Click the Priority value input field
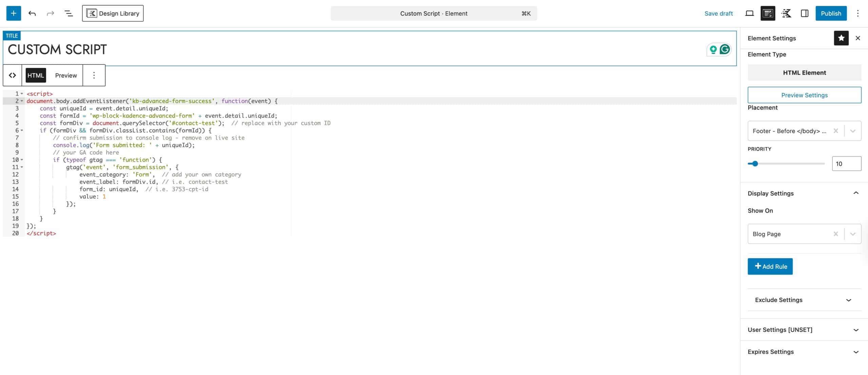 (x=847, y=163)
